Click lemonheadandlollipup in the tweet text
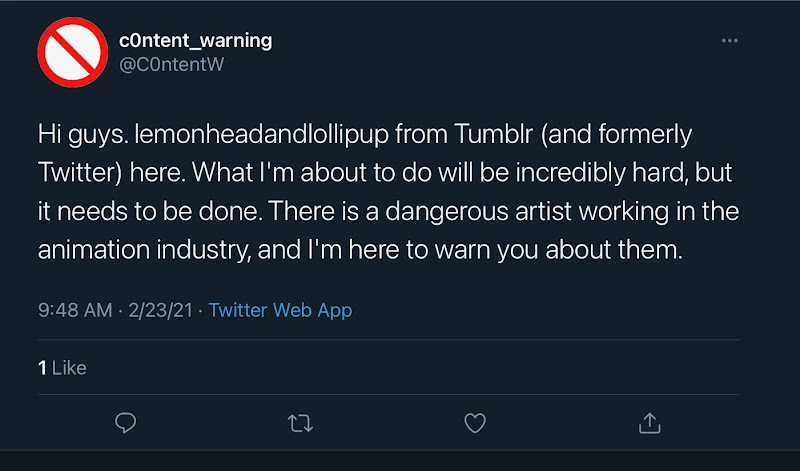Image resolution: width=800 pixels, height=471 pixels. [x=261, y=135]
